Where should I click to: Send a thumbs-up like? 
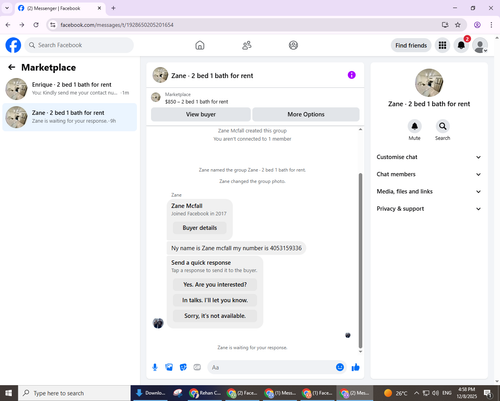(x=356, y=367)
